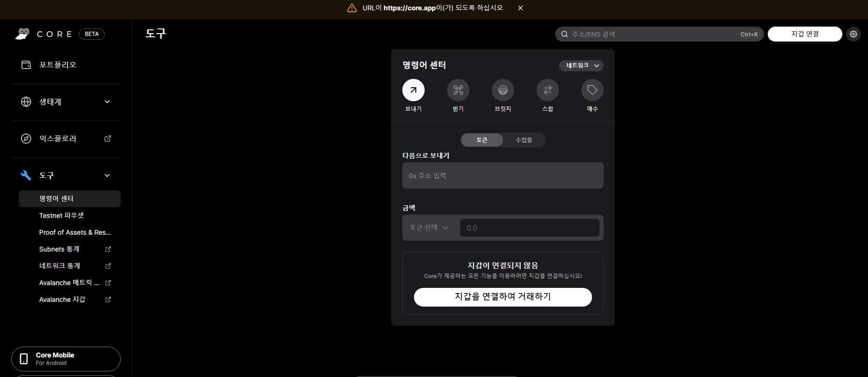
Task: Open Subnets 통계 link
Action: pyautogui.click(x=59, y=249)
